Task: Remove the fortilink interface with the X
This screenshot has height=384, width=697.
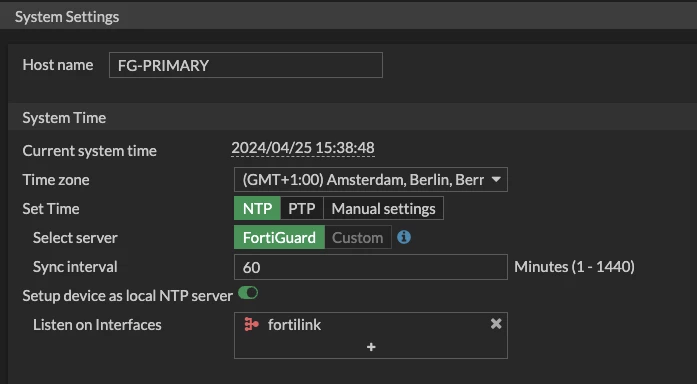Action: click(496, 324)
